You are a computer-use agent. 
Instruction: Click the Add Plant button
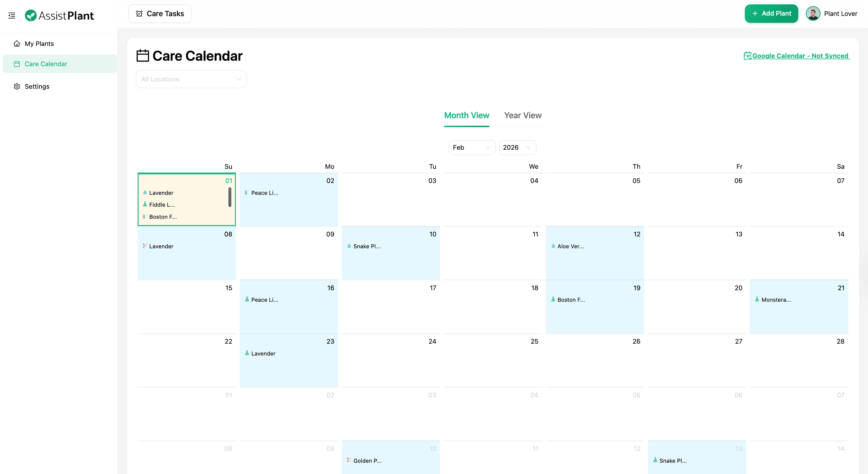click(771, 14)
